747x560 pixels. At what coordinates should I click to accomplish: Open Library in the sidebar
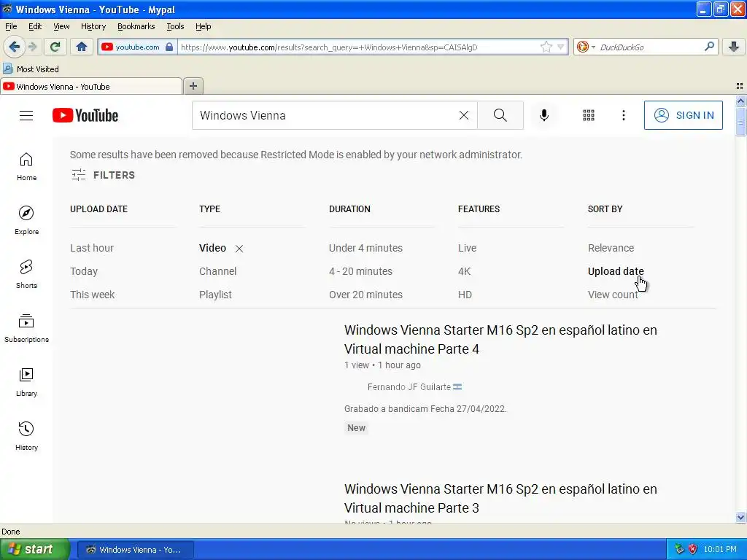point(26,382)
